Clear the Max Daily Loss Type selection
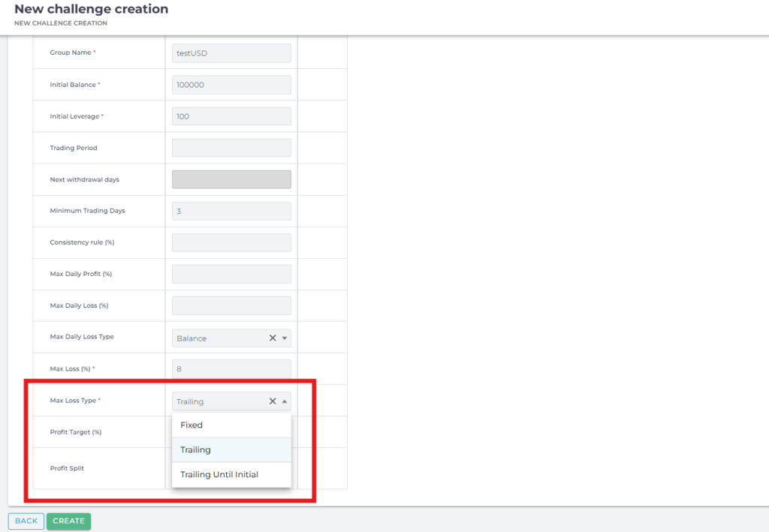 (x=273, y=338)
